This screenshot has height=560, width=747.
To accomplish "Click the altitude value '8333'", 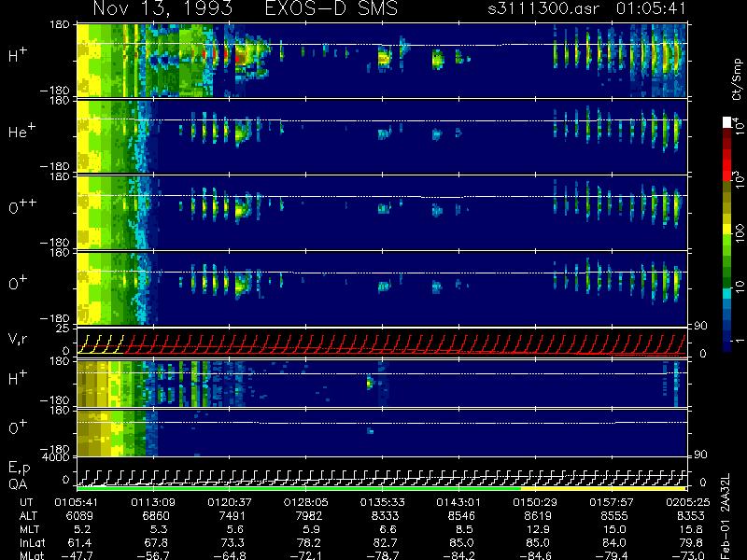I will [385, 516].
